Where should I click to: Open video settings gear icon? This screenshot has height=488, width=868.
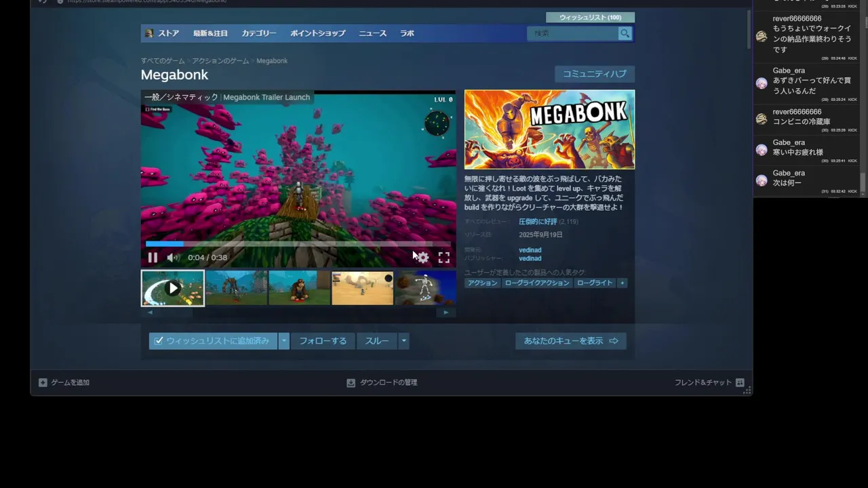pyautogui.click(x=422, y=258)
